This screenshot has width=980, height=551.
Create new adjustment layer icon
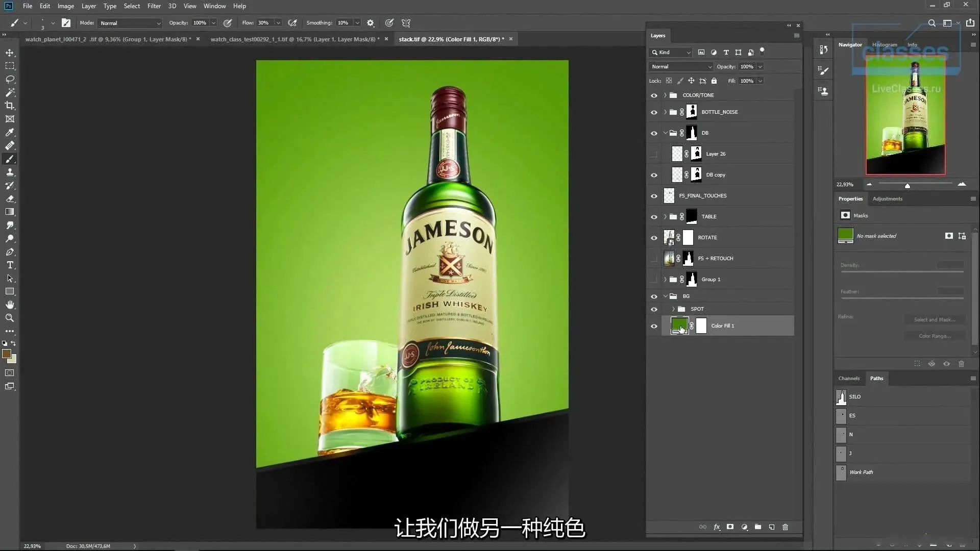coord(744,527)
